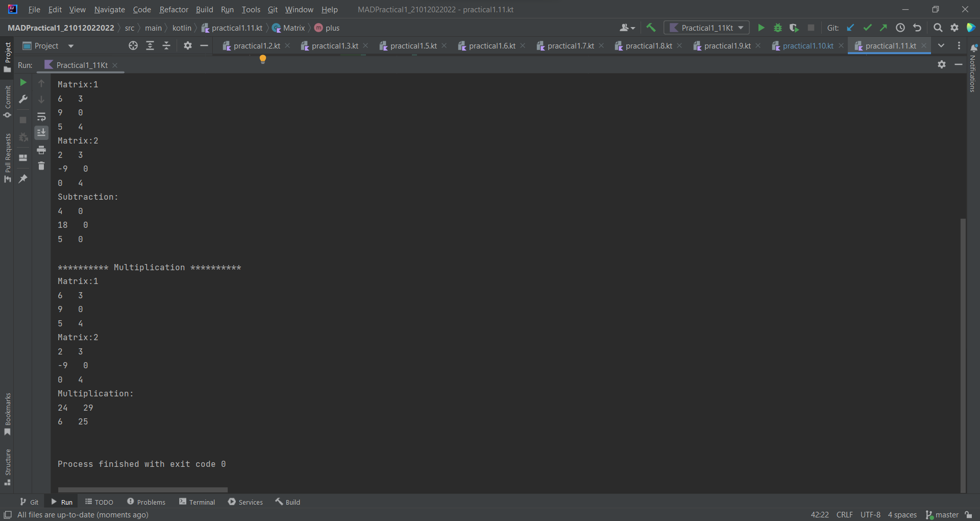The image size is (980, 521).
Task: Start debugging with the bug icon
Action: [778, 28]
